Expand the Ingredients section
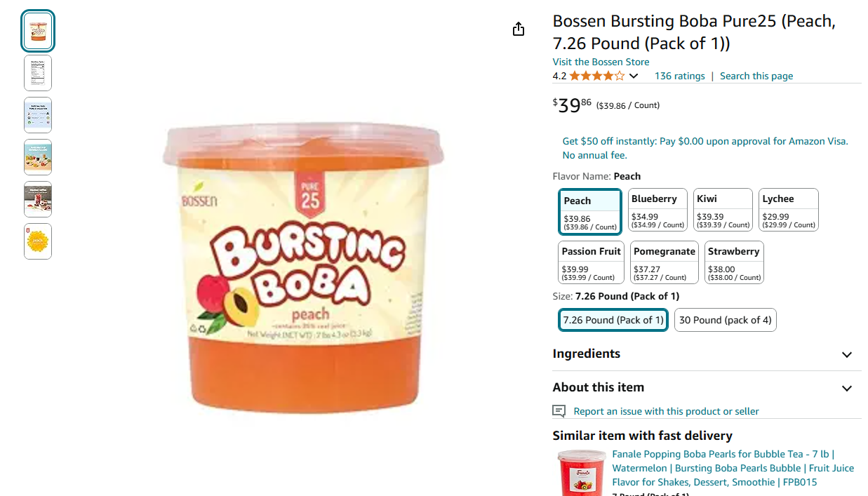The width and height of the screenshot is (868, 496). pos(707,354)
